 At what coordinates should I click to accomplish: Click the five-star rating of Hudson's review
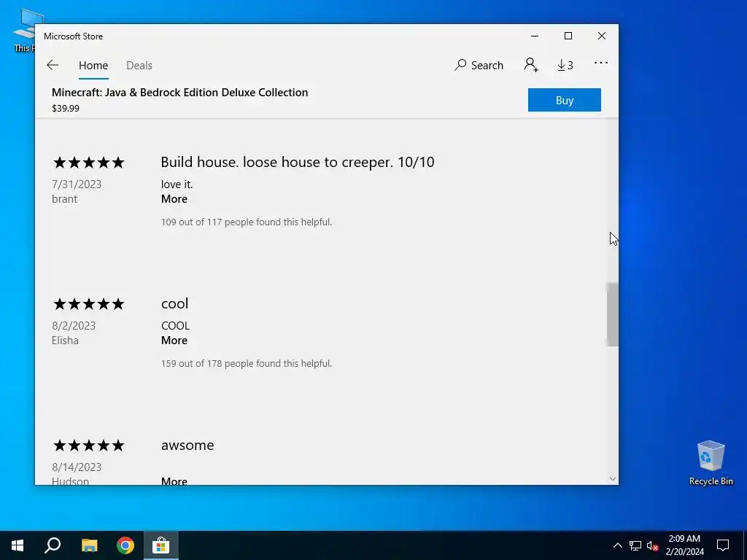click(88, 446)
